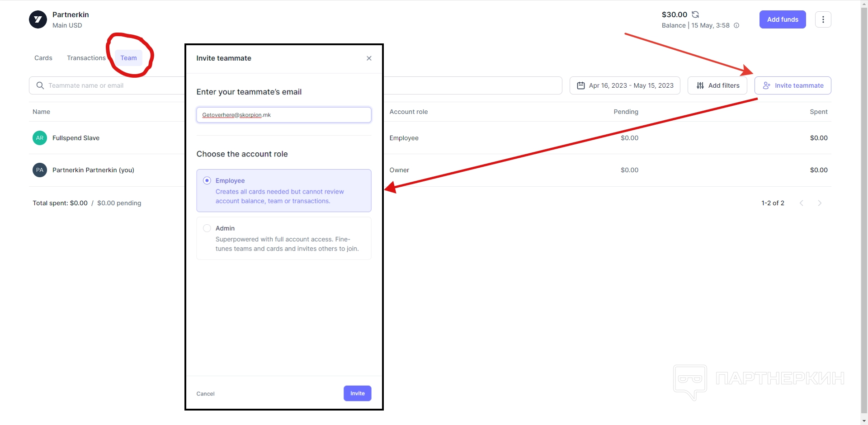Open the date range picker
Image resolution: width=868 pixels, height=425 pixels.
tap(625, 85)
